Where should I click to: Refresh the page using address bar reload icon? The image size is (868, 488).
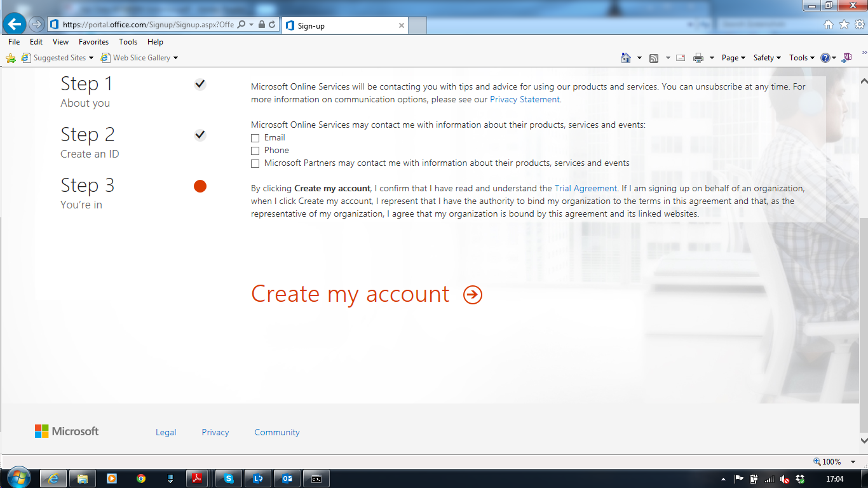point(272,25)
